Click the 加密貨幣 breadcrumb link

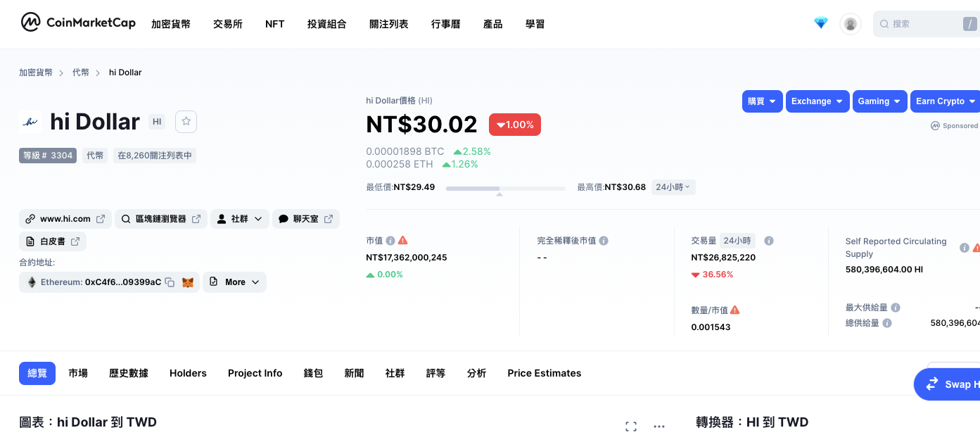(36, 72)
